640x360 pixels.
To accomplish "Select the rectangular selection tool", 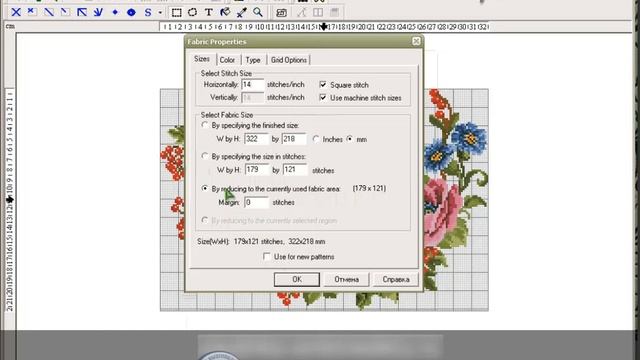I will pos(176,12).
